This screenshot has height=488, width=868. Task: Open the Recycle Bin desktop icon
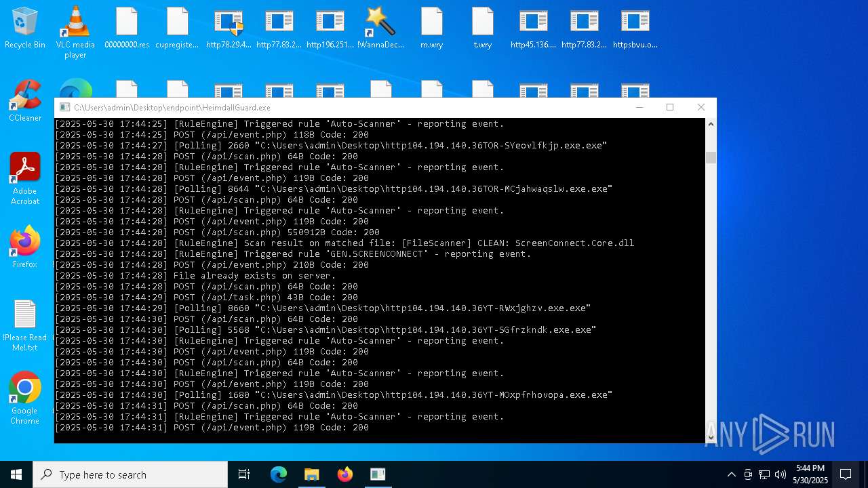(x=25, y=28)
